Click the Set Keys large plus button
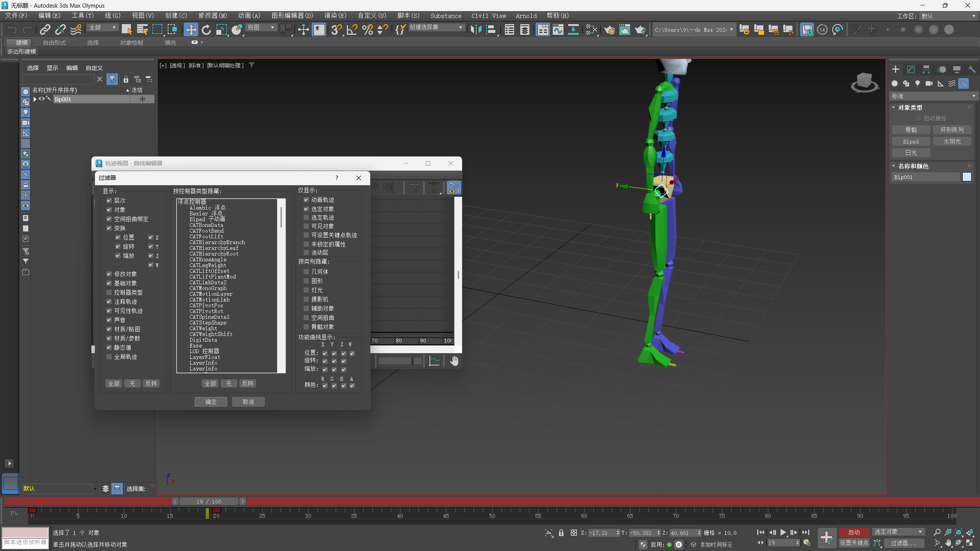Viewport: 980px width, 551px height. (x=827, y=538)
